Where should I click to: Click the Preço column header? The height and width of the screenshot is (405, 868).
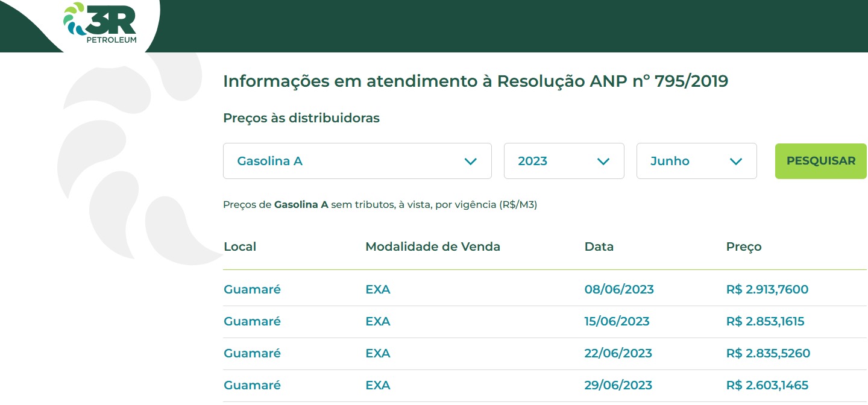coord(744,246)
